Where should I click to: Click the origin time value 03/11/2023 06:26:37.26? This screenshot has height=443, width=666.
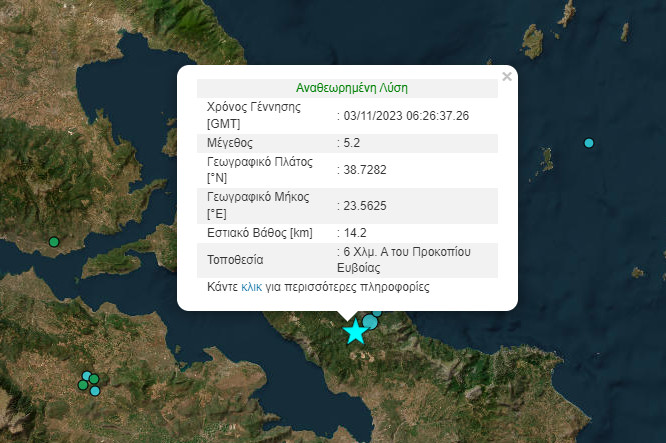point(406,116)
